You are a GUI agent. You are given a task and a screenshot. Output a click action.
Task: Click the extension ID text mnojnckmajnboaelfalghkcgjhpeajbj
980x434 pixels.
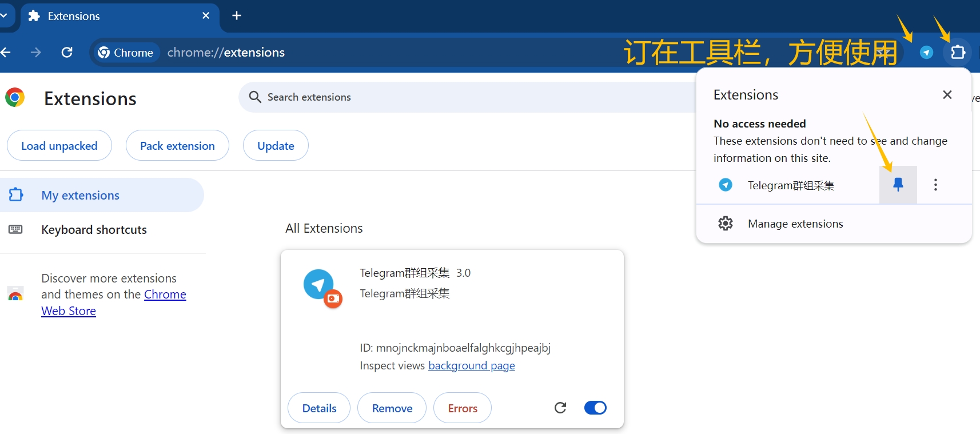463,348
